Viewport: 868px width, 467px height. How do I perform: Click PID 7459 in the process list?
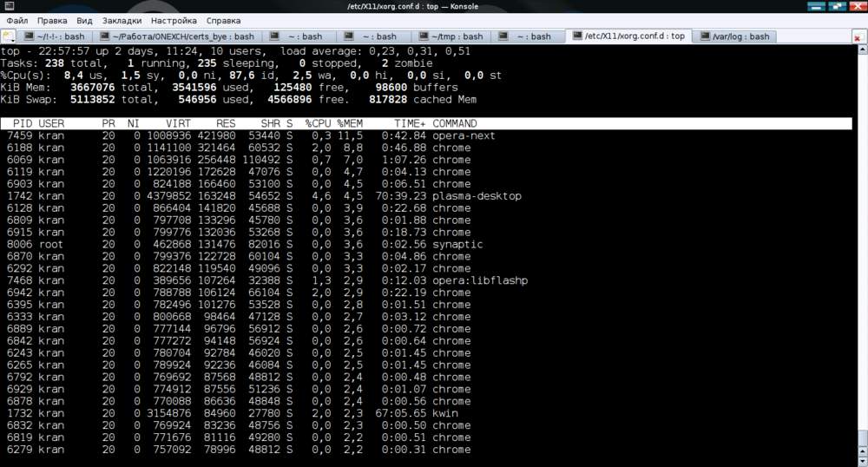20,135
